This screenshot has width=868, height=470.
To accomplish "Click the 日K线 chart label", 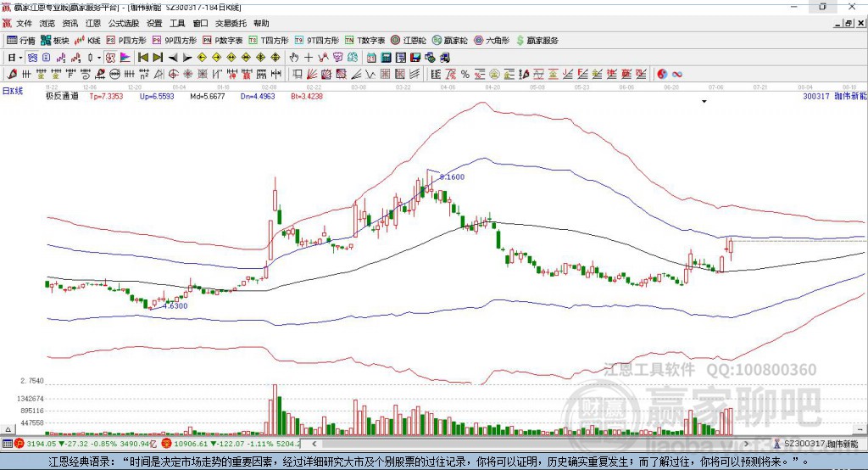I will tap(12, 91).
